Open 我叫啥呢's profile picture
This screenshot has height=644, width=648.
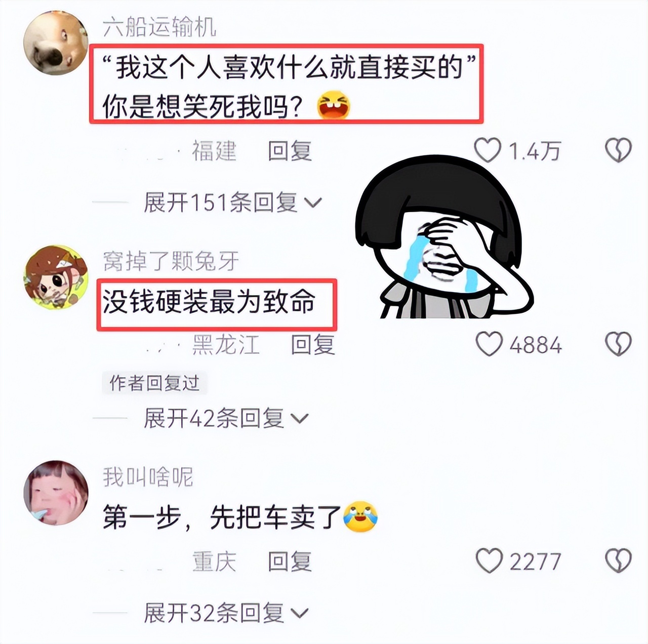click(x=56, y=493)
